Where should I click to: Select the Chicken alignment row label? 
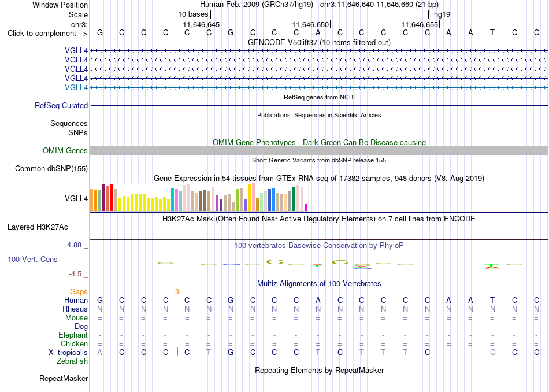74,343
